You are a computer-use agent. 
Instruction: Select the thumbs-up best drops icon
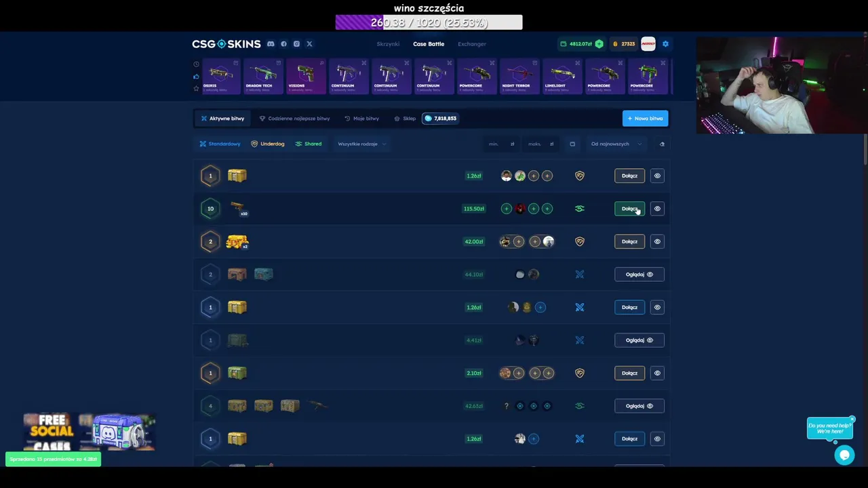[196, 76]
